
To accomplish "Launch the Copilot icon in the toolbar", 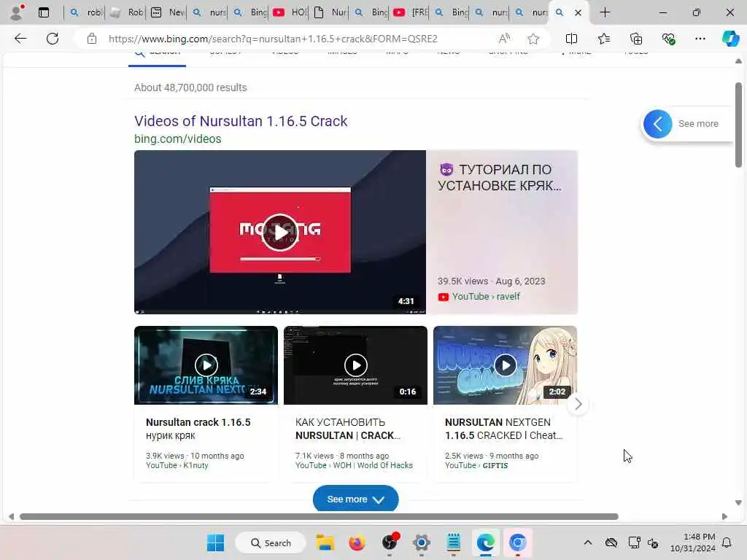I will tap(730, 39).
